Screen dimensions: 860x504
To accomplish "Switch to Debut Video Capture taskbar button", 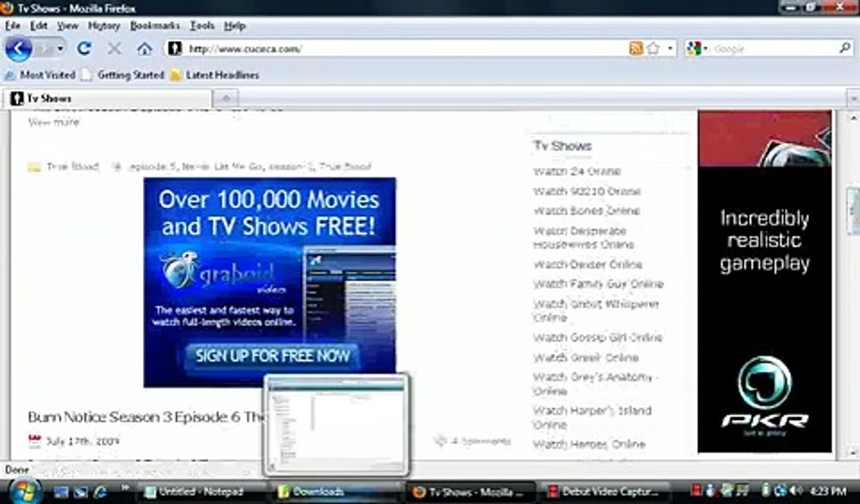I will click(x=606, y=491).
